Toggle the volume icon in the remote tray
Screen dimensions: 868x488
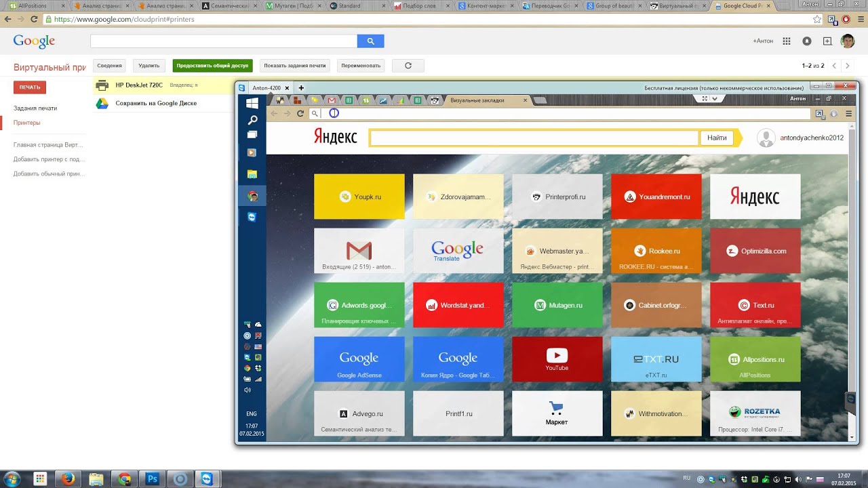[x=248, y=390]
